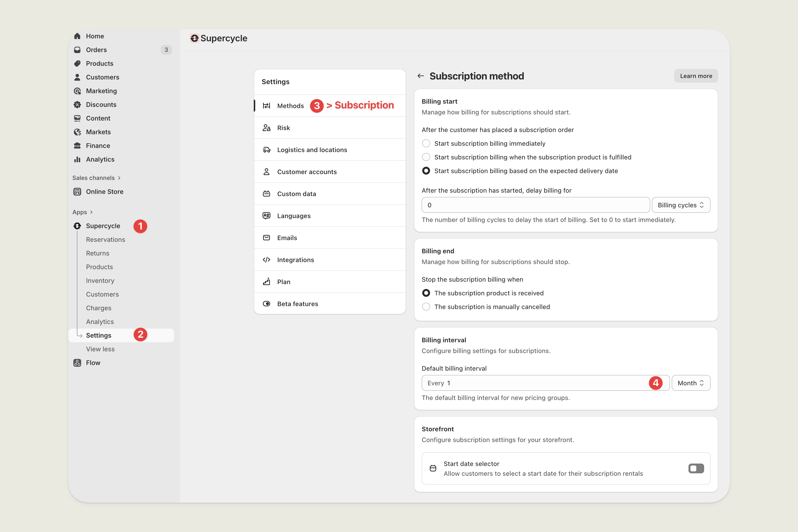
Task: Click the Risk settings icon
Action: click(266, 128)
